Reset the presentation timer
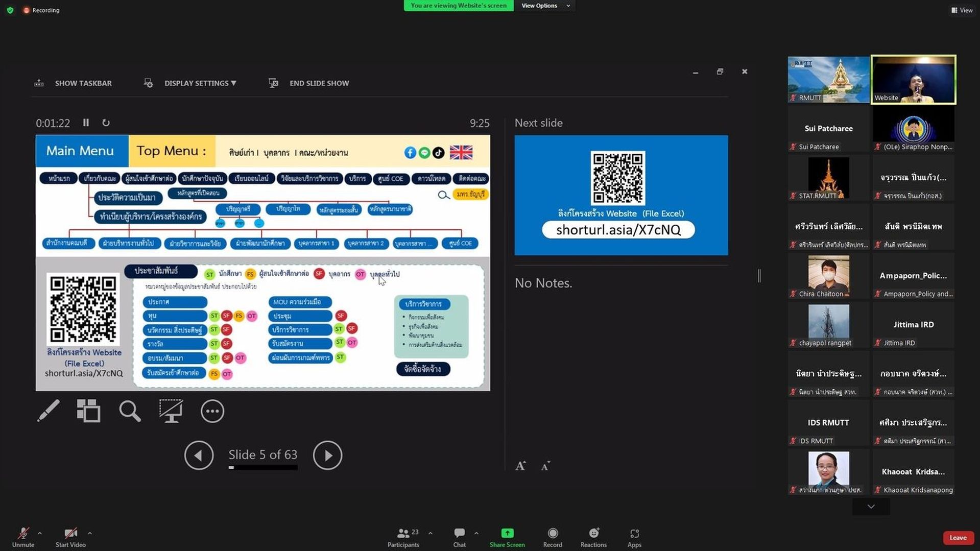 click(x=106, y=123)
